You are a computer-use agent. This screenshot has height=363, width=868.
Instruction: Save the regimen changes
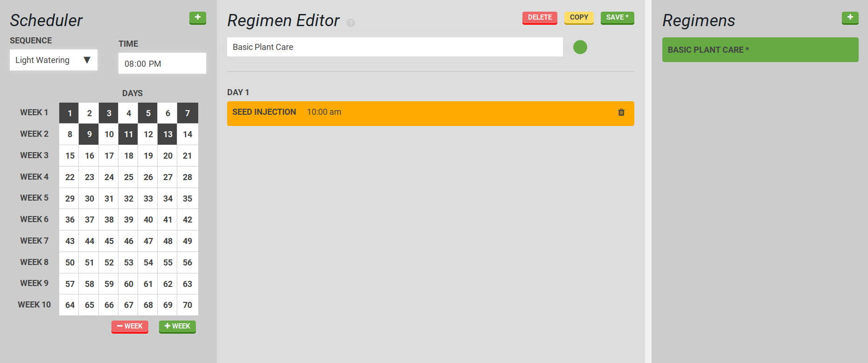tap(617, 18)
